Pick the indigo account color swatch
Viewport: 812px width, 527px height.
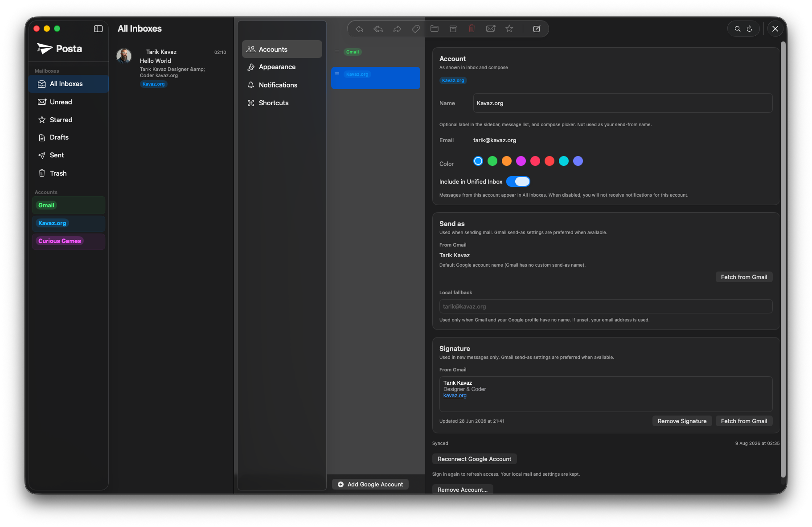[x=578, y=161]
